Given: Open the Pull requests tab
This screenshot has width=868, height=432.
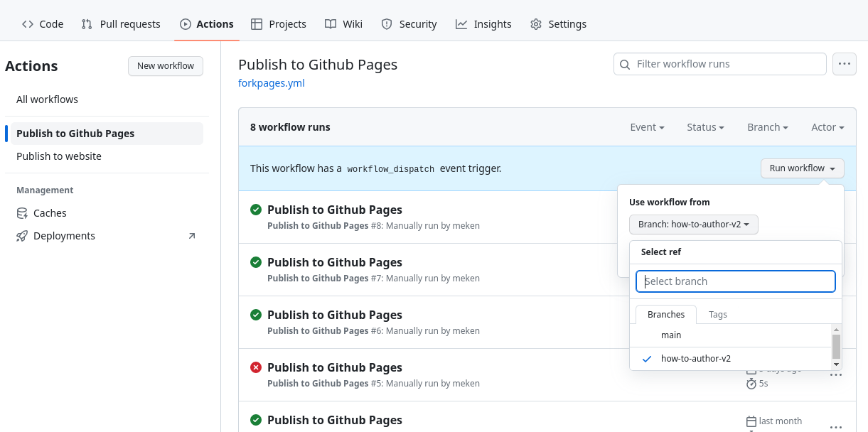Looking at the screenshot, I should (x=121, y=24).
